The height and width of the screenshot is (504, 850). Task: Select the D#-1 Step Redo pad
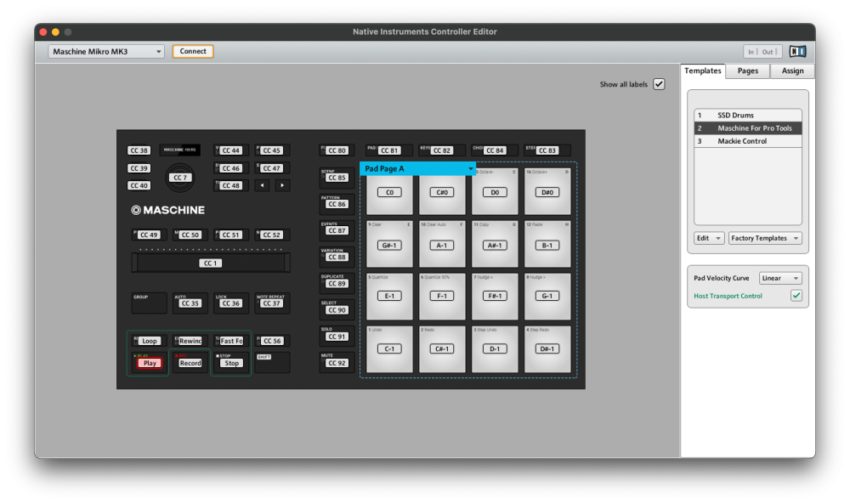click(x=547, y=348)
